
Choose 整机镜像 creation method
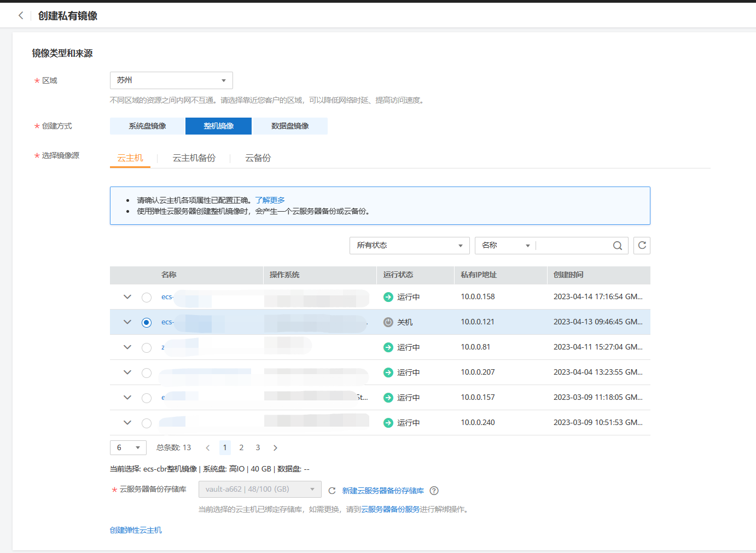coord(219,126)
